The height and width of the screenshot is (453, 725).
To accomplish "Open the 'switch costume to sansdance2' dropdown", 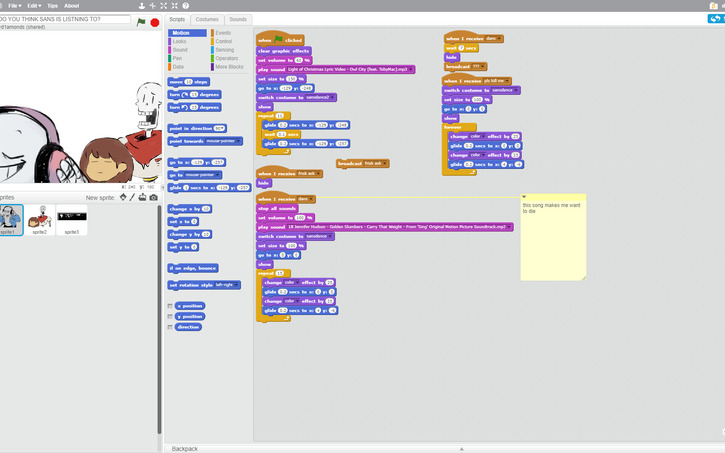I will click(x=332, y=98).
